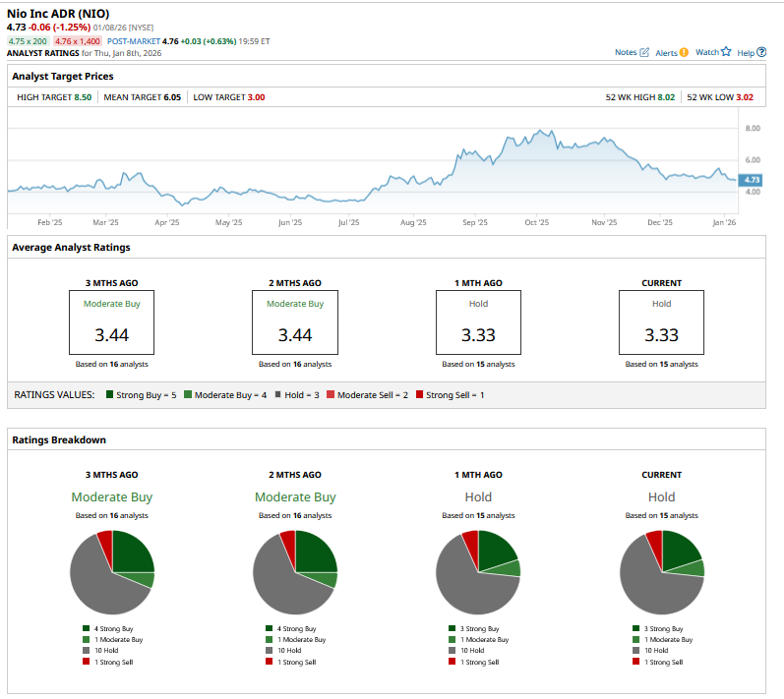Click the orange Alerts exclamation icon
Screen dimensions: 784x699
pyautogui.click(x=684, y=52)
